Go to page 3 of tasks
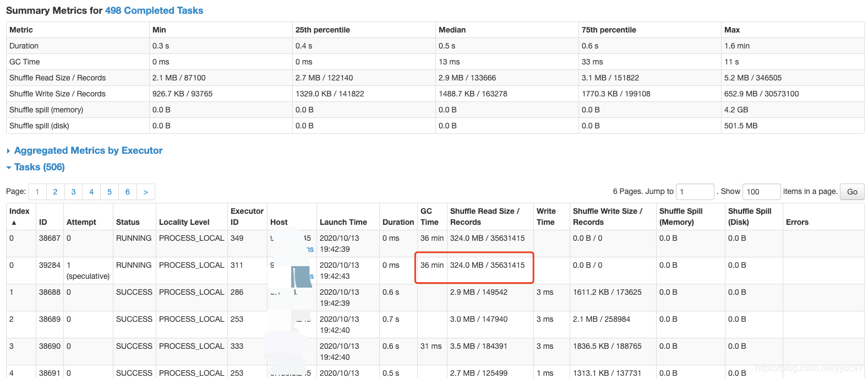The image size is (868, 378). [x=73, y=192]
